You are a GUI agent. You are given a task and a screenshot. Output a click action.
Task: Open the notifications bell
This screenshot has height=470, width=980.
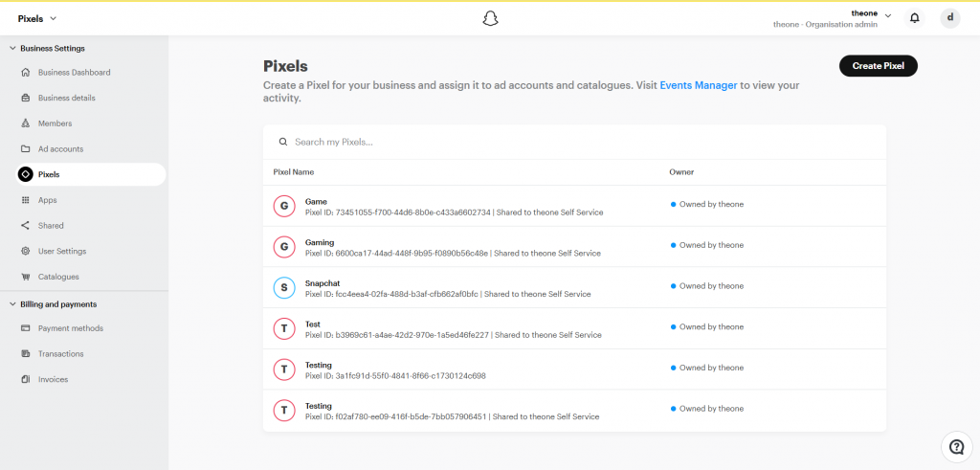click(x=914, y=18)
